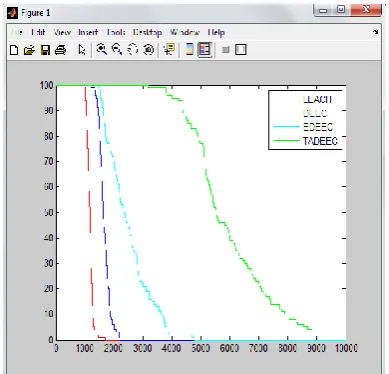Image resolution: width=389 pixels, height=374 pixels.
Task: Click the New Figure icon
Action: (14, 50)
